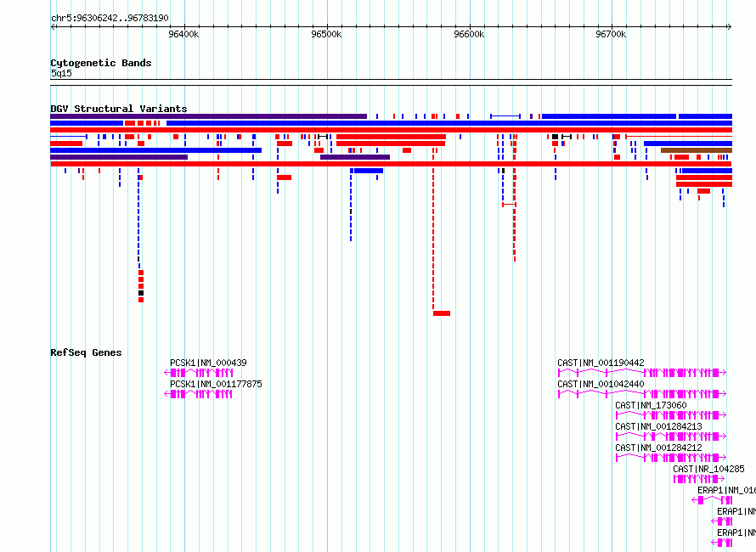Select the brown structural variant bar

[x=697, y=150]
